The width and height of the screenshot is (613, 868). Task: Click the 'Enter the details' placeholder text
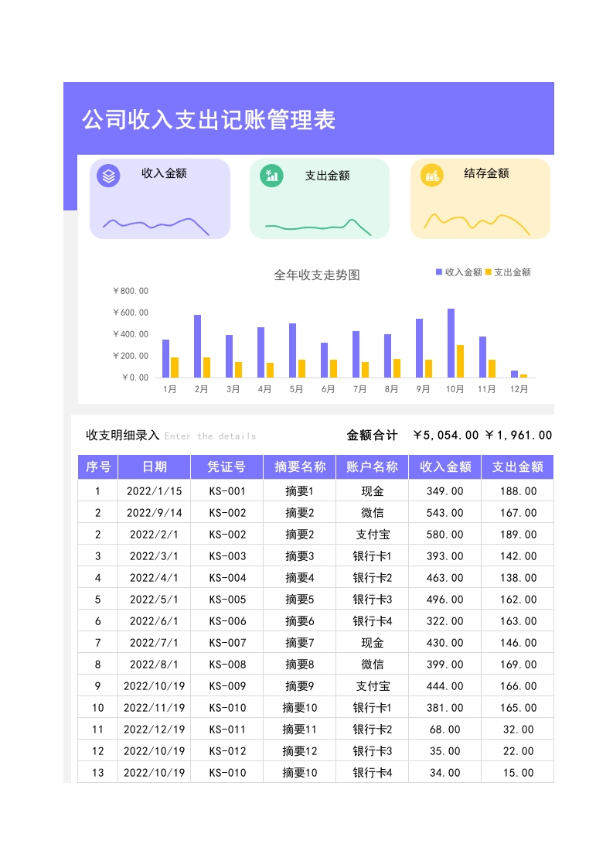point(210,436)
